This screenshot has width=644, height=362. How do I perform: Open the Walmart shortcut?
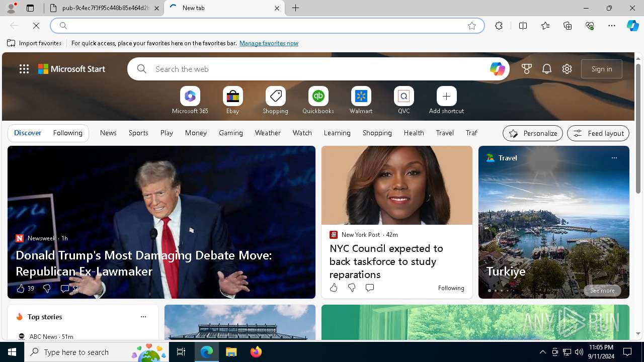[361, 101]
